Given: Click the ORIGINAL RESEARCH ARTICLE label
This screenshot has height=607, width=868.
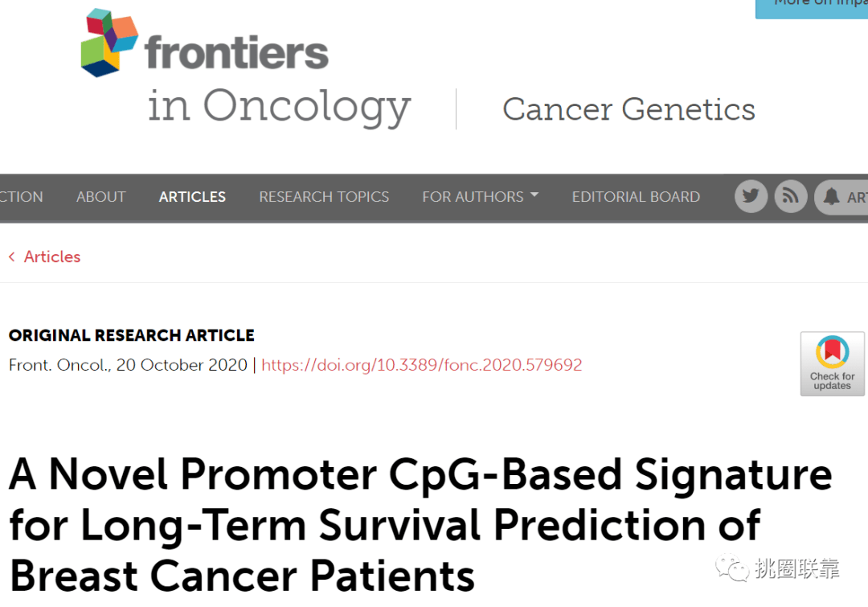Looking at the screenshot, I should [x=131, y=335].
